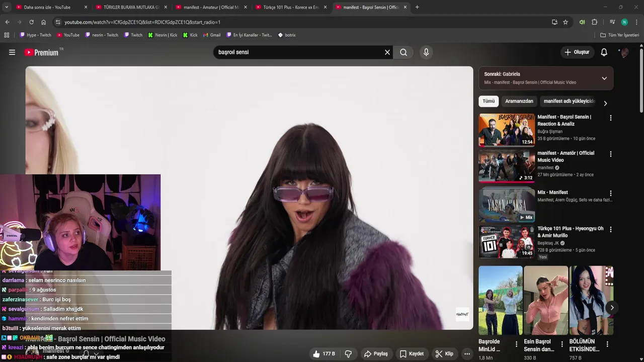Open the account avatar menu
Screen dimensions: 644x362
(624, 52)
